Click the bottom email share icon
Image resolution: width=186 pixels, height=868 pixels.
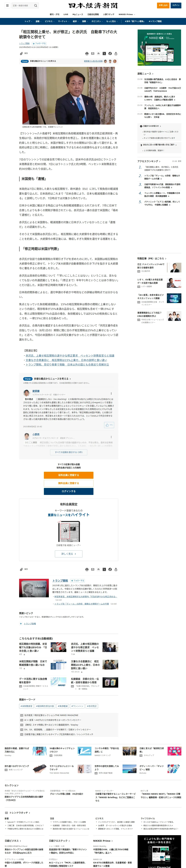93,569
